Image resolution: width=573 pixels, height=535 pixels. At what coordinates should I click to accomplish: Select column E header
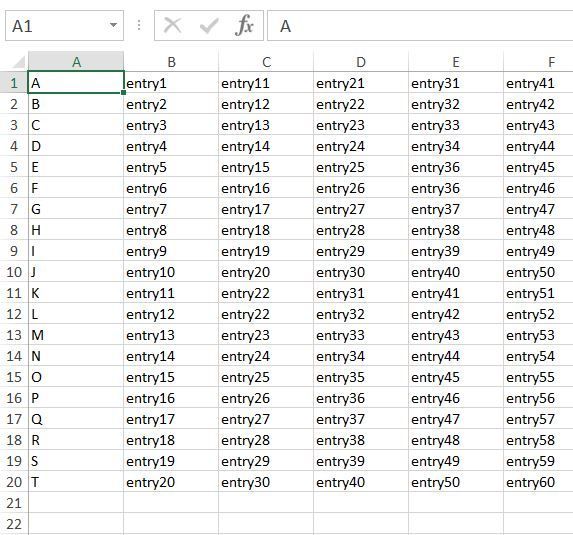point(456,62)
